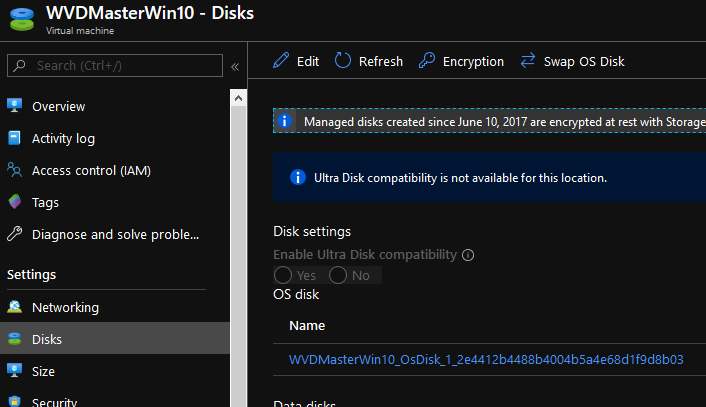Click the Search (Ctrl+/) input field

click(115, 66)
